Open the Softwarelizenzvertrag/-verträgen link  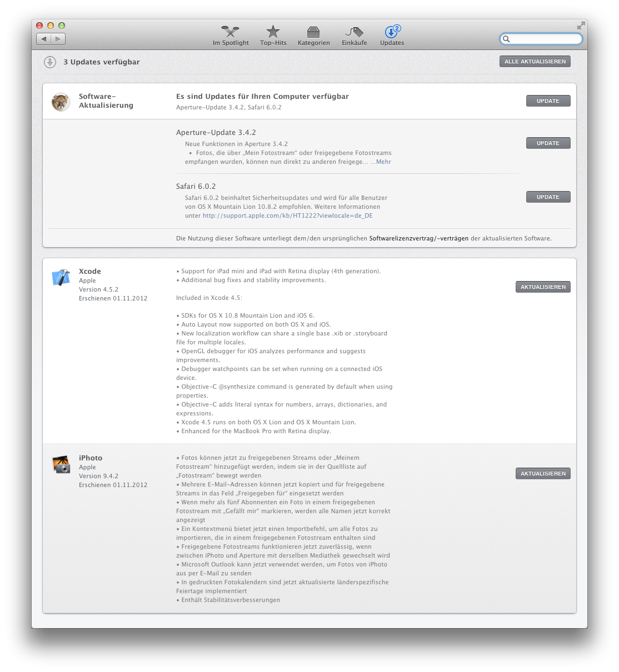click(x=419, y=239)
